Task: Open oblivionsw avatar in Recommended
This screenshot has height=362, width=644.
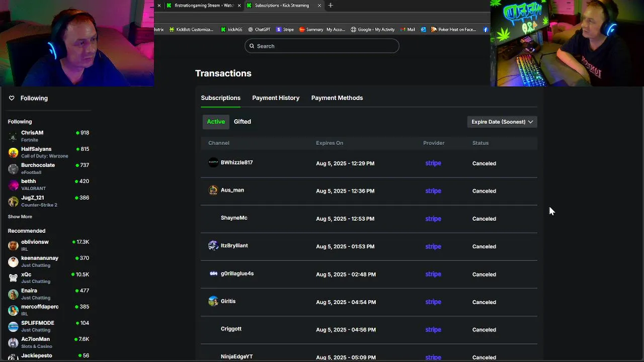Action: [x=13, y=245]
